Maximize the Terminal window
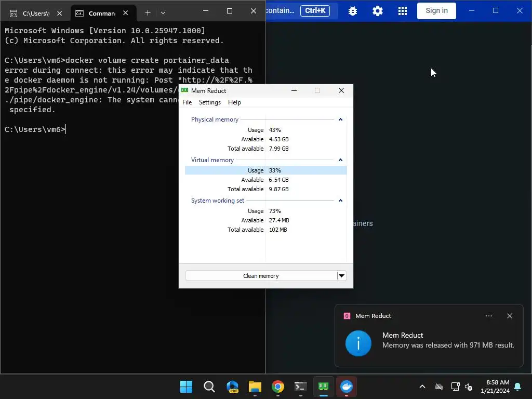532x399 pixels. 229,11
